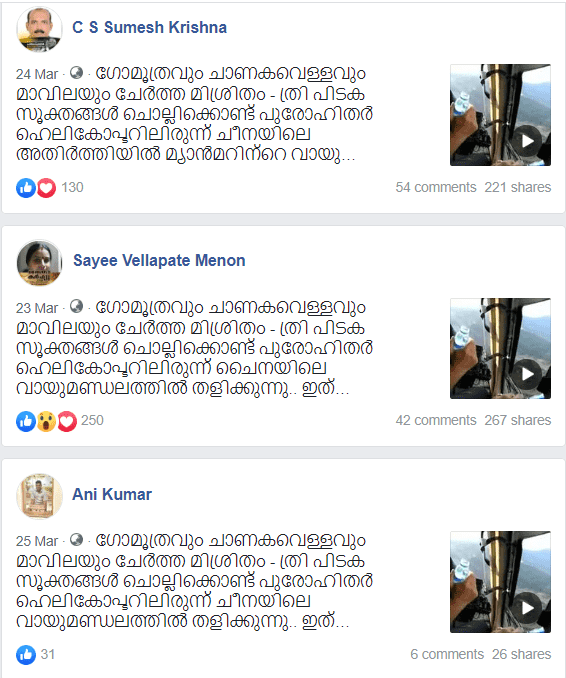Click the like reaction icon on Ani Kumar's post

26,655
